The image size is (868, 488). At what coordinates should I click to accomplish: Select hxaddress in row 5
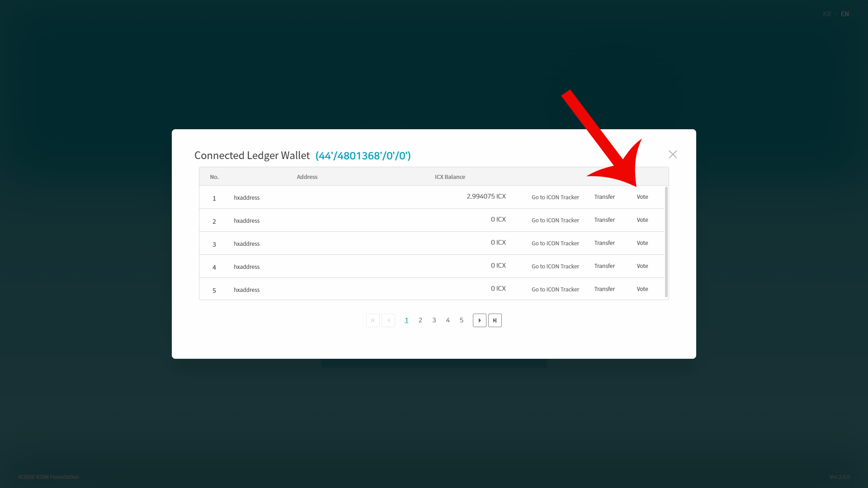click(x=246, y=290)
